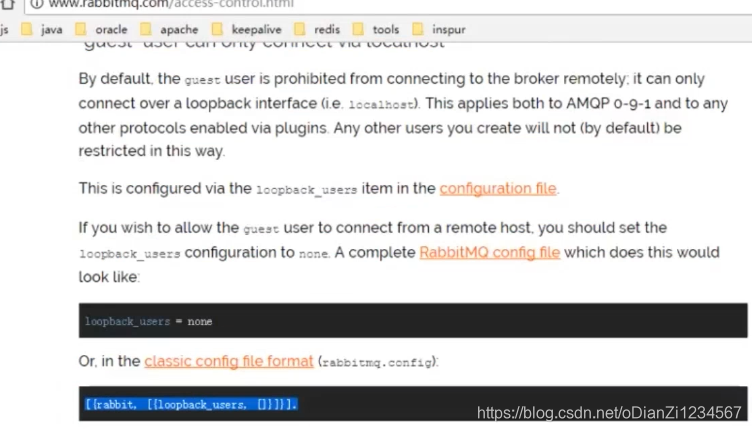Follow the configuration file link

click(498, 188)
